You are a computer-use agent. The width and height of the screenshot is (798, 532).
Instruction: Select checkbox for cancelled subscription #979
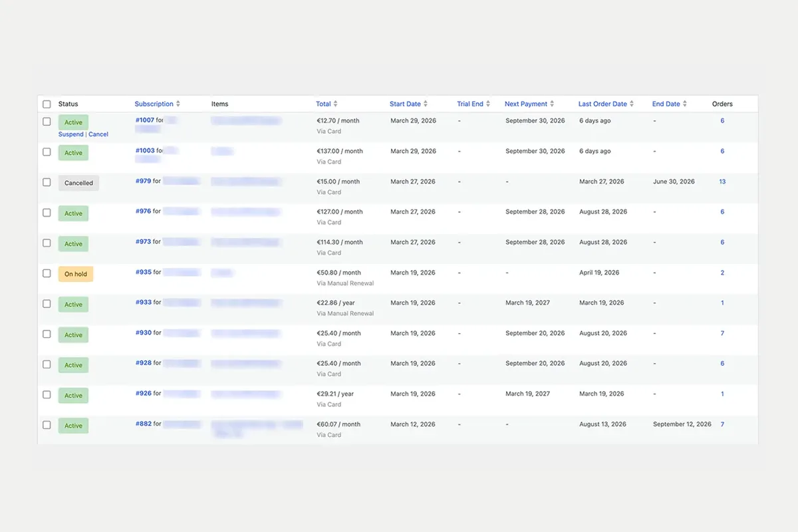(x=47, y=182)
